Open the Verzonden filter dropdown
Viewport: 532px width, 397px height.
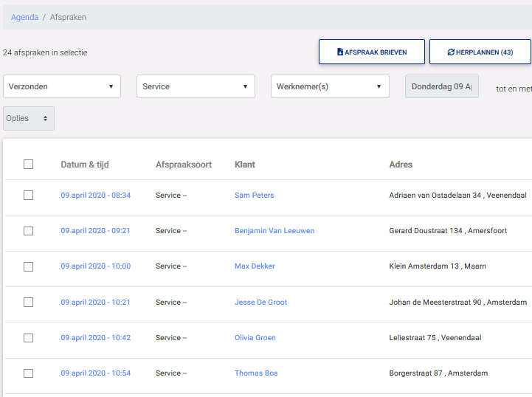[62, 86]
